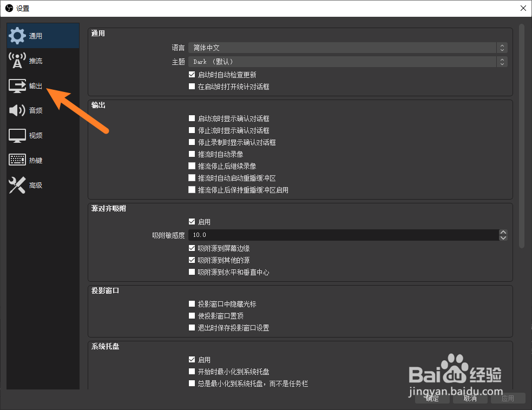Enable 开始时最小化到系统托盘

[192, 372]
